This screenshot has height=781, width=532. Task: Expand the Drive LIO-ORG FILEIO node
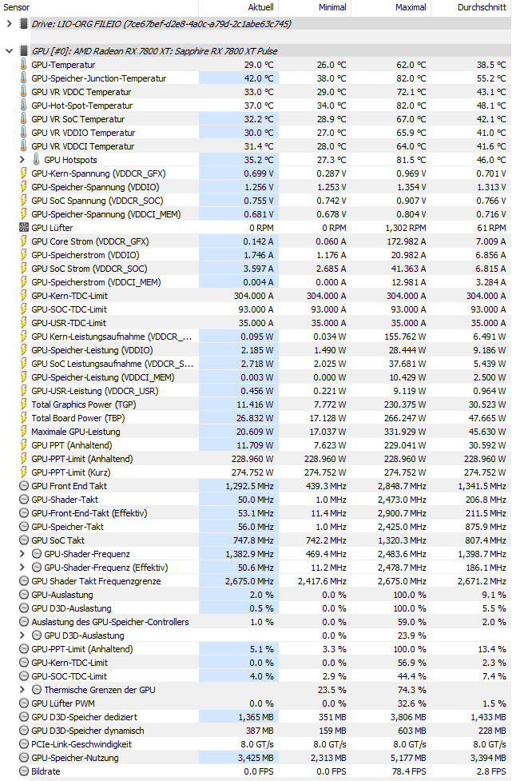[x=9, y=23]
